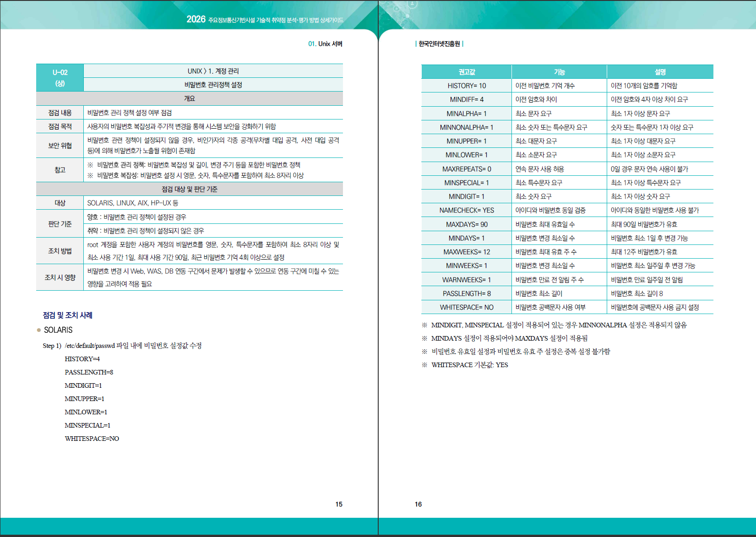The image size is (756, 537).
Task: Select the SOLARIS bullet item
Action: (57, 330)
